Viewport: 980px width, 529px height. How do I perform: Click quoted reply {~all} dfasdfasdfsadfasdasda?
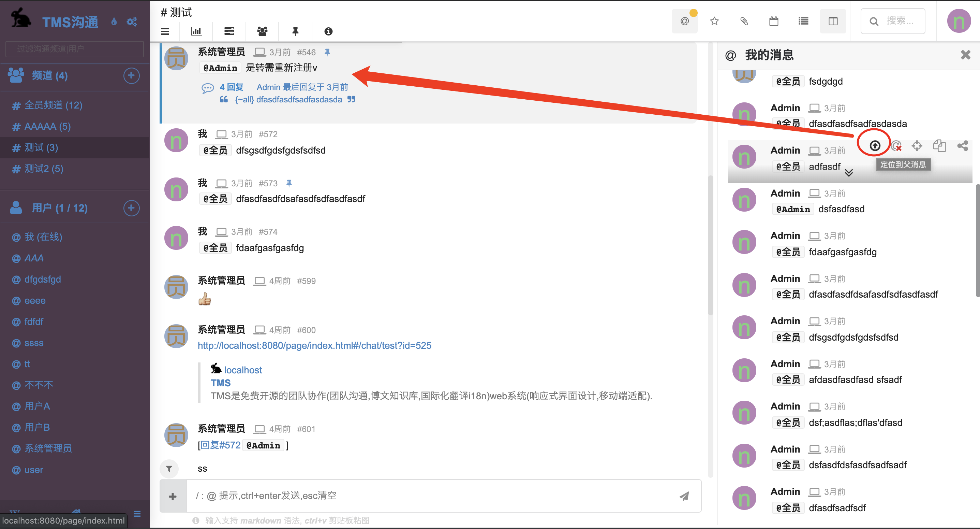288,99
